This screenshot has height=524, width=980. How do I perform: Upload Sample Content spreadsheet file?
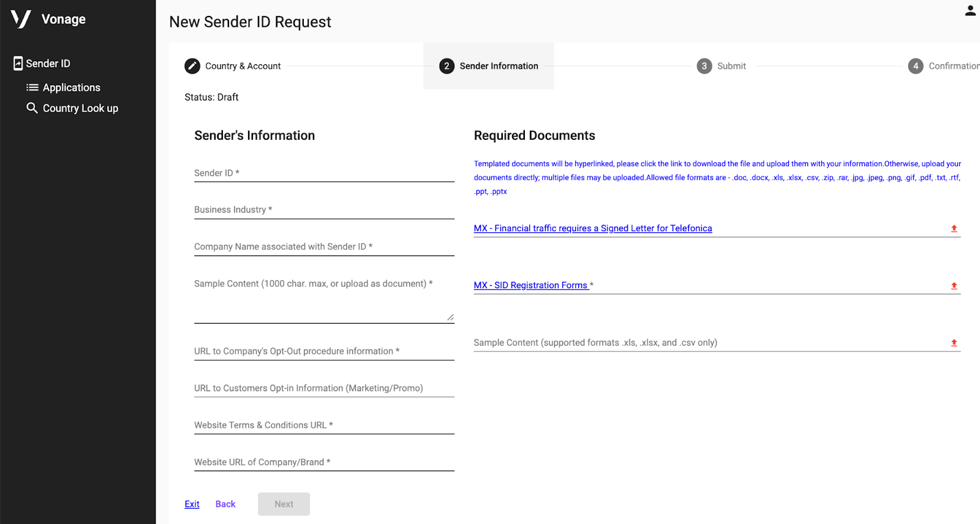[x=954, y=343]
